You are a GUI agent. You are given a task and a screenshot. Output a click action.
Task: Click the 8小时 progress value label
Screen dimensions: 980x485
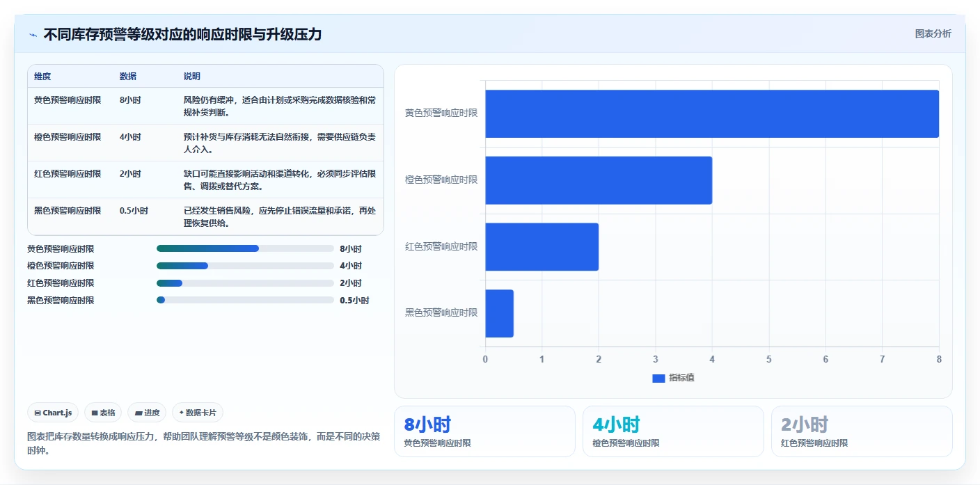click(351, 248)
